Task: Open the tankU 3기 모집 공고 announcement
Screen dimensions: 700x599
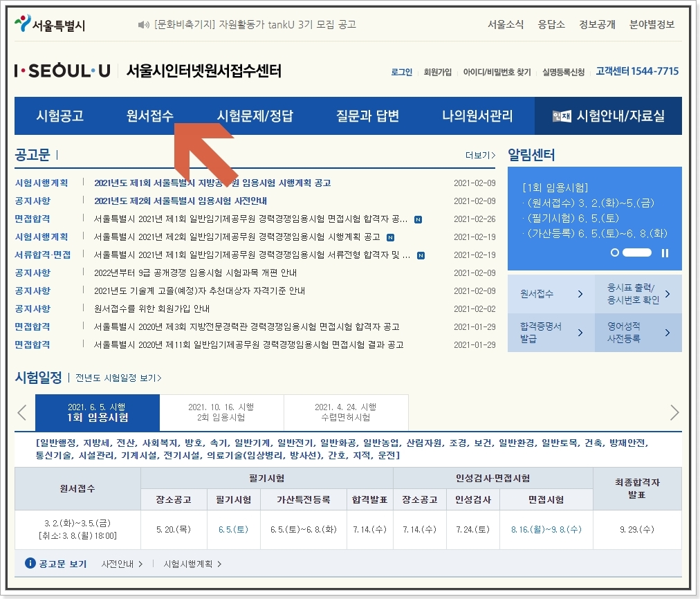Action: pyautogui.click(x=255, y=24)
